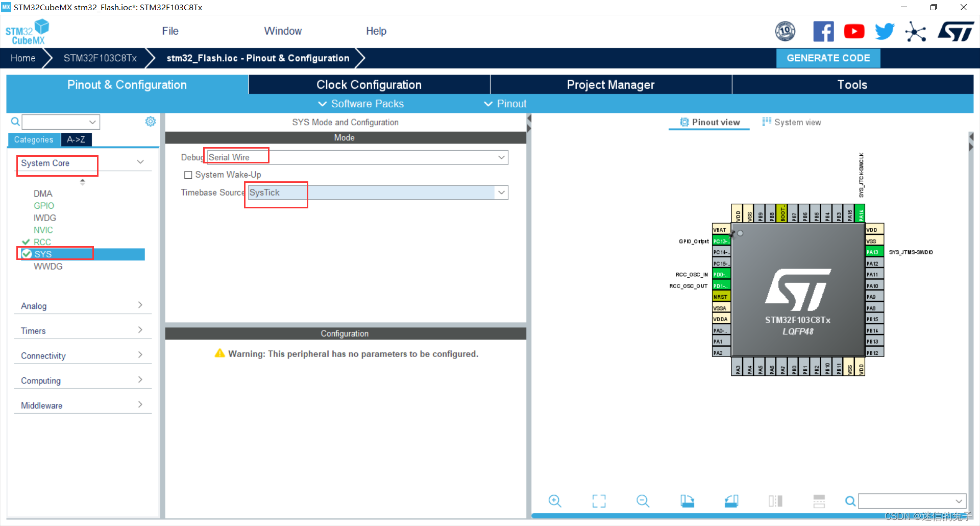Open the peripheral search combo dropdown
The image size is (980, 526).
pos(92,122)
